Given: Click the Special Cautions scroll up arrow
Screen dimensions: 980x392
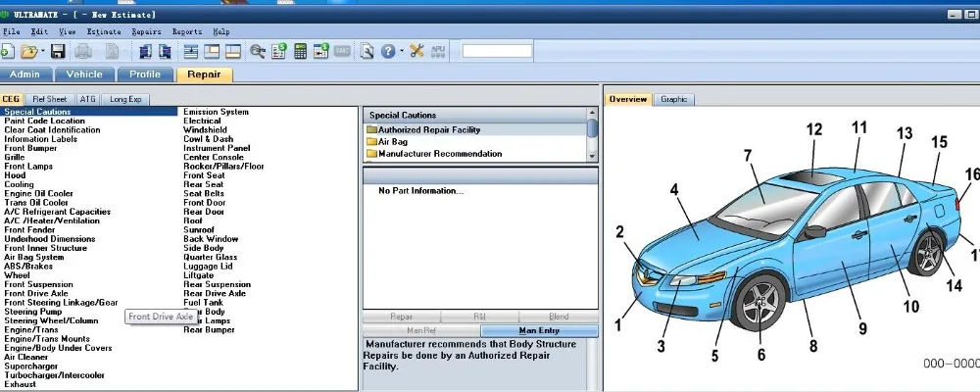Looking at the screenshot, I should pyautogui.click(x=592, y=113).
